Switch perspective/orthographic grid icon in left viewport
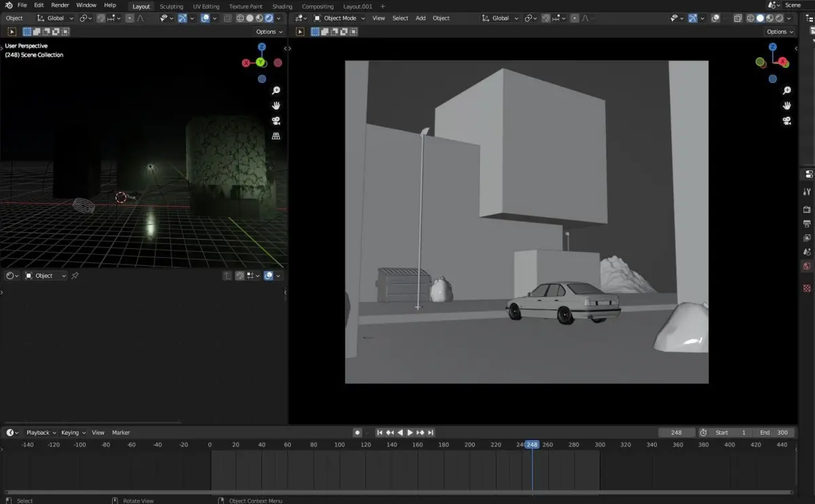Screen dimensions: 815x504 (x=276, y=136)
